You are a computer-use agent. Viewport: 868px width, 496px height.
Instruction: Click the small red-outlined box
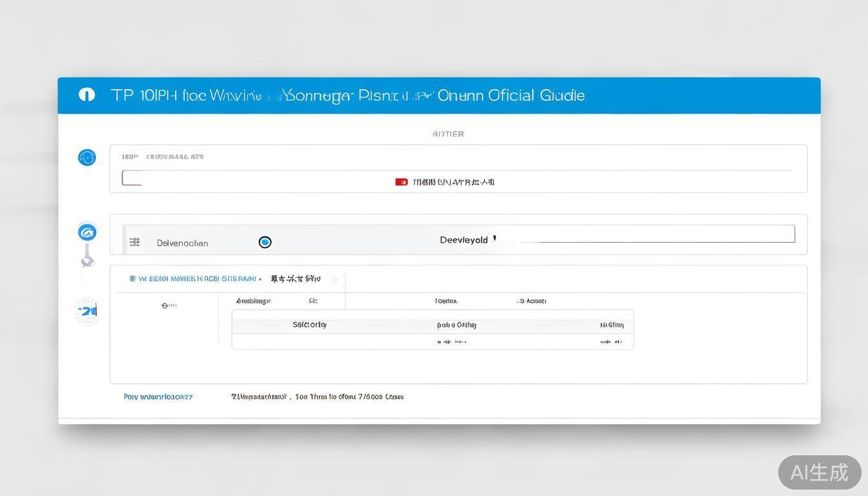click(132, 178)
